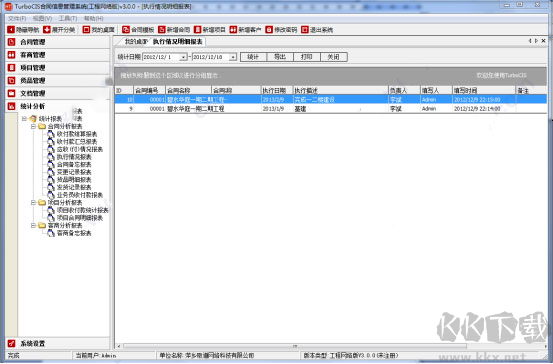The width and height of the screenshot is (553, 364).
Task: Open the 文件(F) menu
Action: pos(17,18)
